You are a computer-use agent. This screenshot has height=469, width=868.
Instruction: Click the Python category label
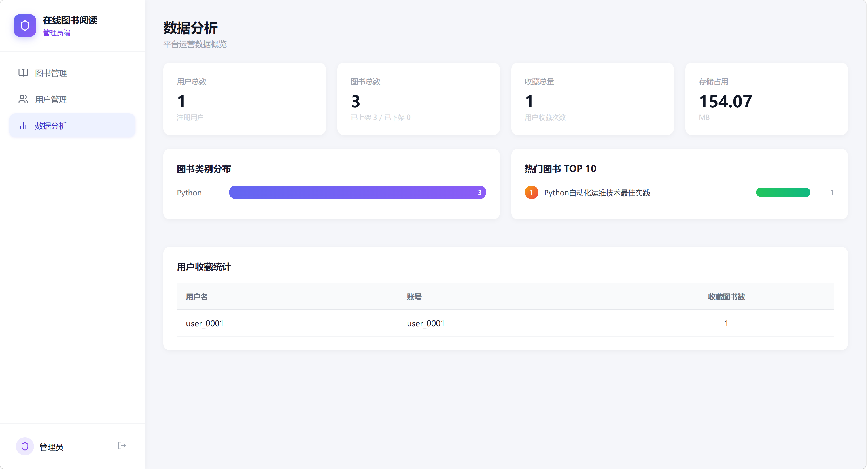[189, 193]
